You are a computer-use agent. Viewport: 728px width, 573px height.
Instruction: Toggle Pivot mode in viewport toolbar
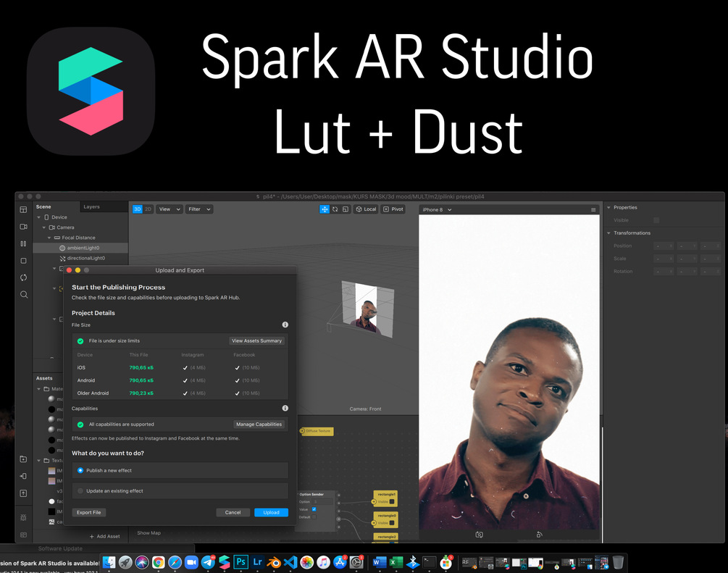(393, 209)
